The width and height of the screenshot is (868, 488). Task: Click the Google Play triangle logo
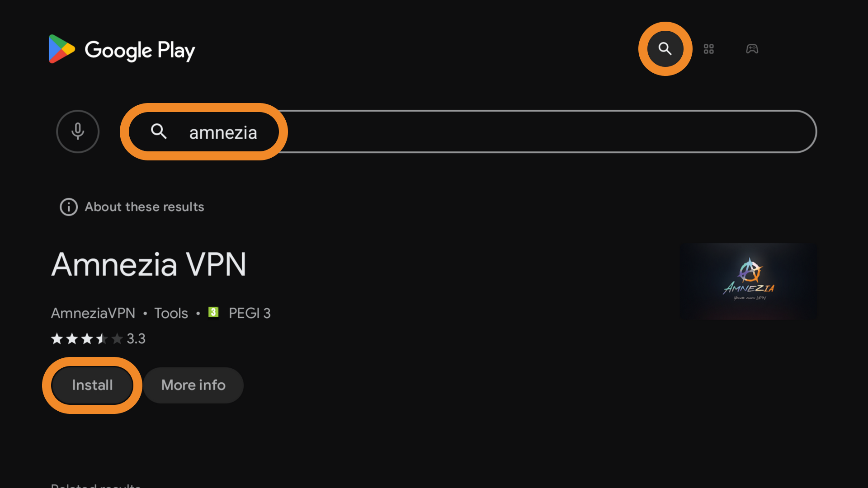61,49
